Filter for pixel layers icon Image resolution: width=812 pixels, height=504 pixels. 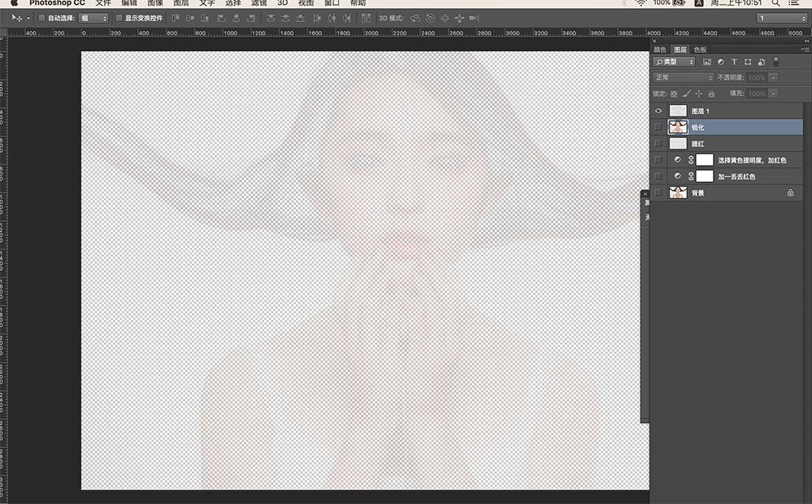707,62
